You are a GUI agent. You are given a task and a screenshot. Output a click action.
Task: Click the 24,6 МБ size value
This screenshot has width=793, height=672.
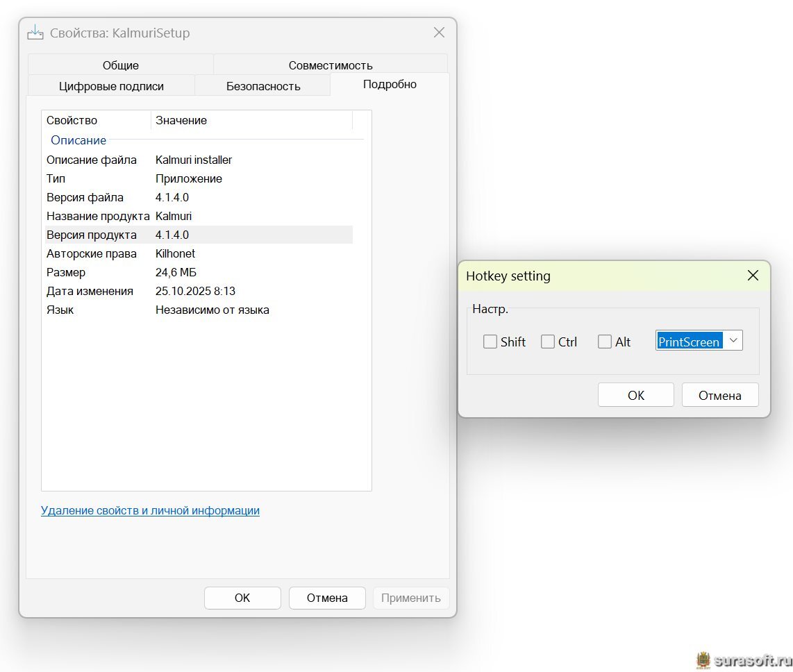point(176,272)
